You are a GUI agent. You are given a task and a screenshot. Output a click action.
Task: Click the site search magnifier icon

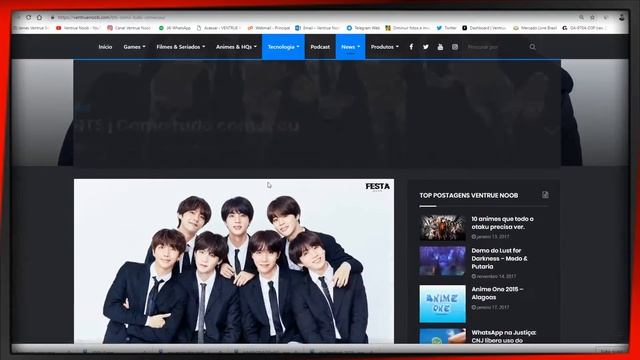click(533, 47)
